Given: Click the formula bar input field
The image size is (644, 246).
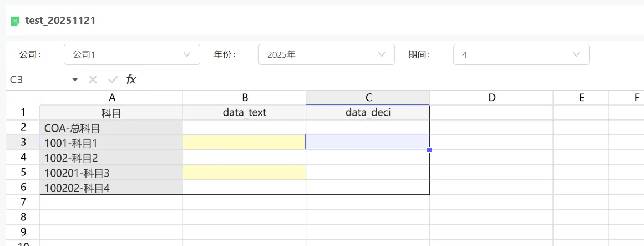Looking at the screenshot, I should point(388,79).
